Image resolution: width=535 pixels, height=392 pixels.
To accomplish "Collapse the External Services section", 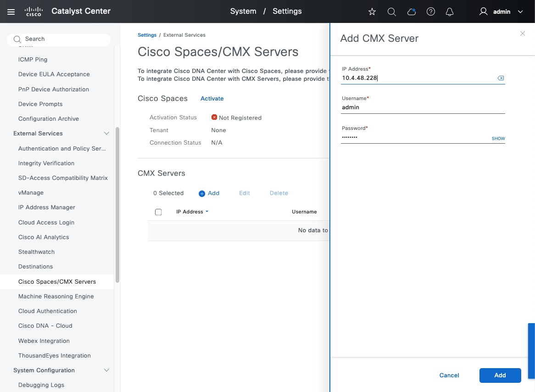I will click(x=106, y=134).
